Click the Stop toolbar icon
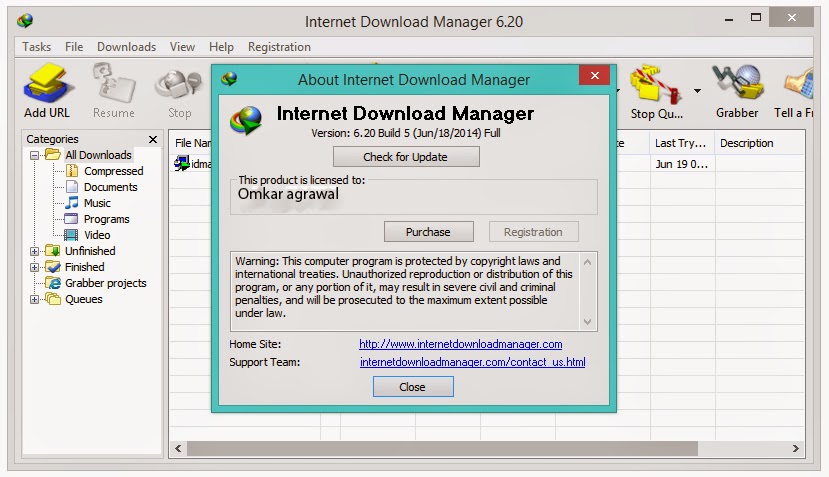This screenshot has width=829, height=477. pos(179,85)
